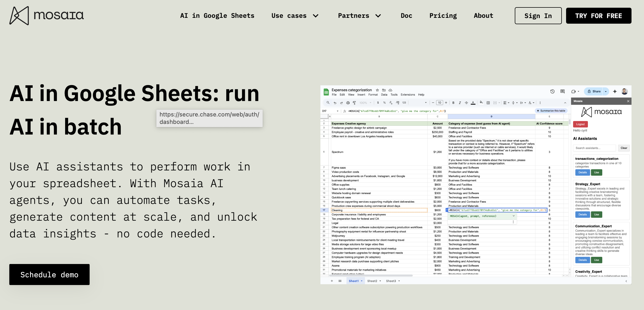Toggle strikethrough formatting in the toolbar
The height and width of the screenshot is (310, 644).
466,103
